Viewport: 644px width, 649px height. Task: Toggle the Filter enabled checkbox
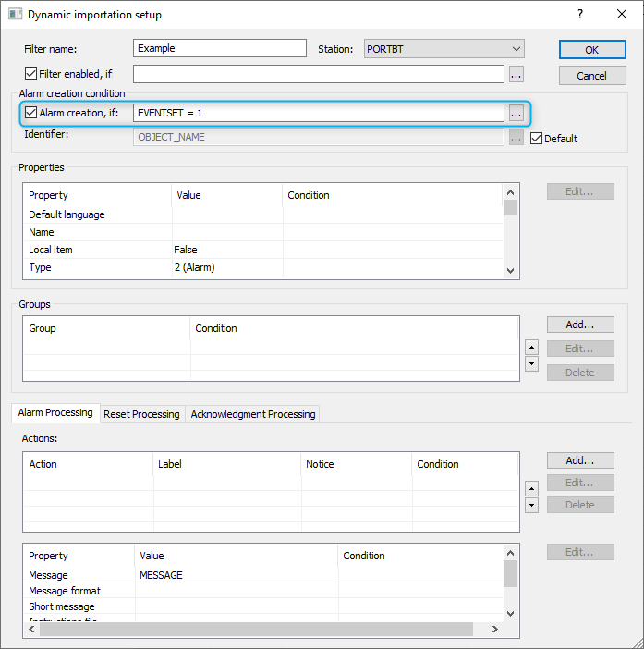[x=31, y=74]
